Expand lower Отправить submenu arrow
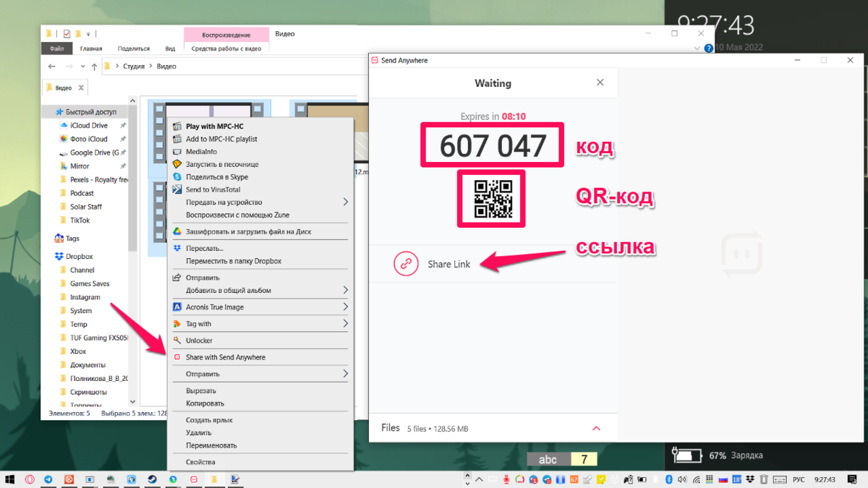This screenshot has height=488, width=868. click(x=345, y=374)
